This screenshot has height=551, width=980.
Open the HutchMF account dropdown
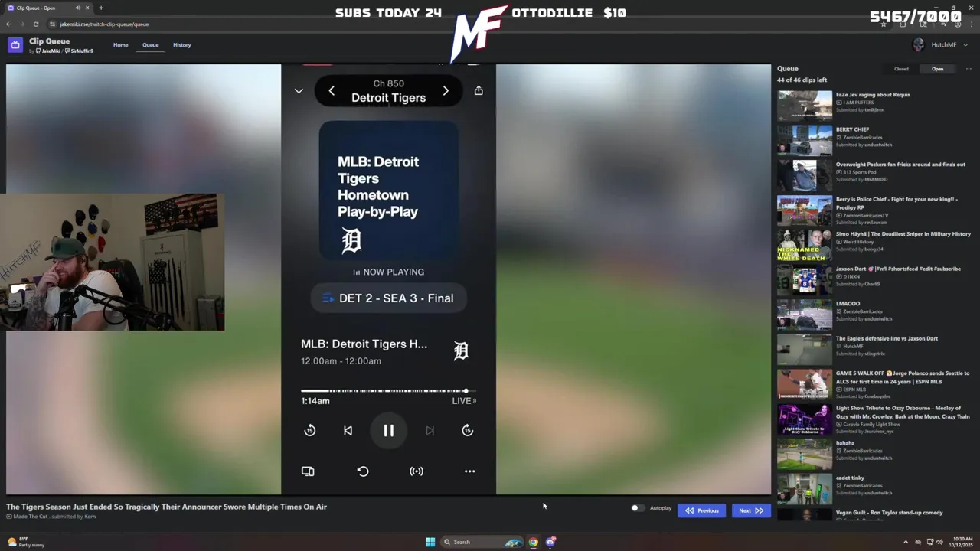941,45
